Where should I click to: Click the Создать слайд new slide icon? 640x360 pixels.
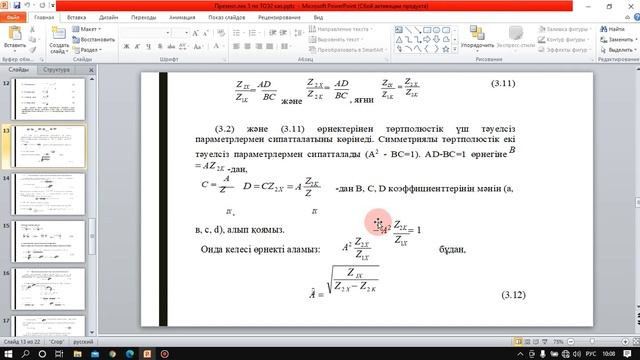pos(58,33)
